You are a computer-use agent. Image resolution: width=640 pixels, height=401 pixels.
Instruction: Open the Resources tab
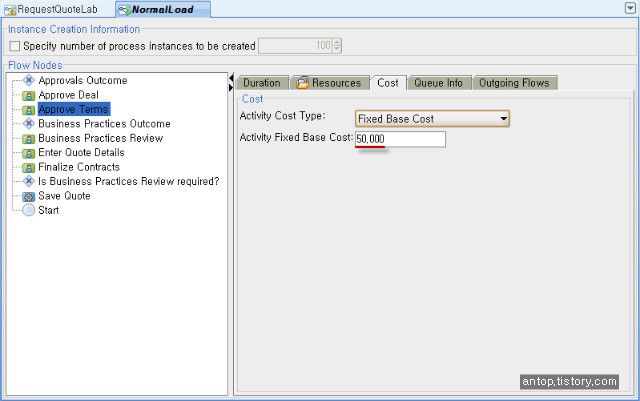click(x=329, y=83)
